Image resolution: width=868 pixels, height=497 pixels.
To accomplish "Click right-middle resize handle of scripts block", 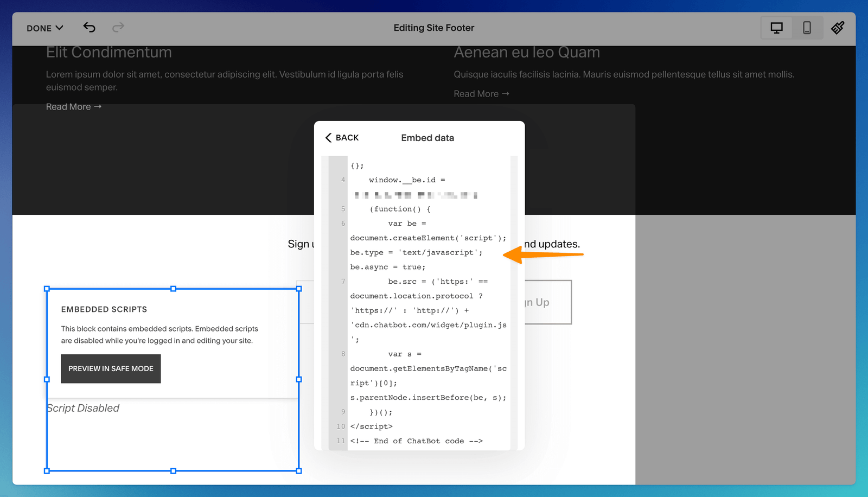I will (x=299, y=380).
